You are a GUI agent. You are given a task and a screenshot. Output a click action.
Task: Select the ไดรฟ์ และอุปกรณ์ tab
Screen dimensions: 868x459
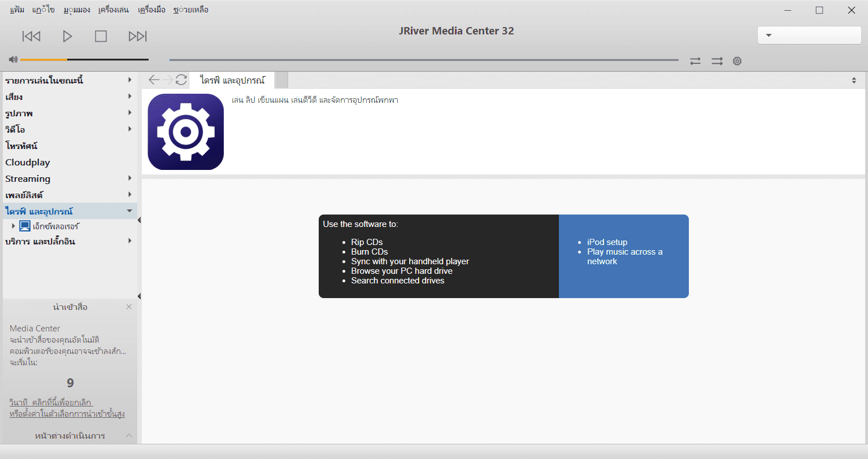tap(232, 80)
